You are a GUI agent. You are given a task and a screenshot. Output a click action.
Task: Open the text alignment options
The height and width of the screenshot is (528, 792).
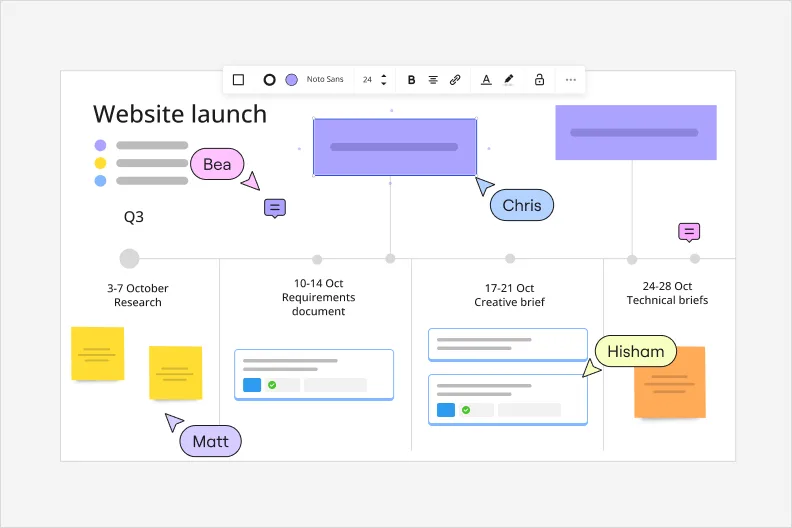point(433,80)
